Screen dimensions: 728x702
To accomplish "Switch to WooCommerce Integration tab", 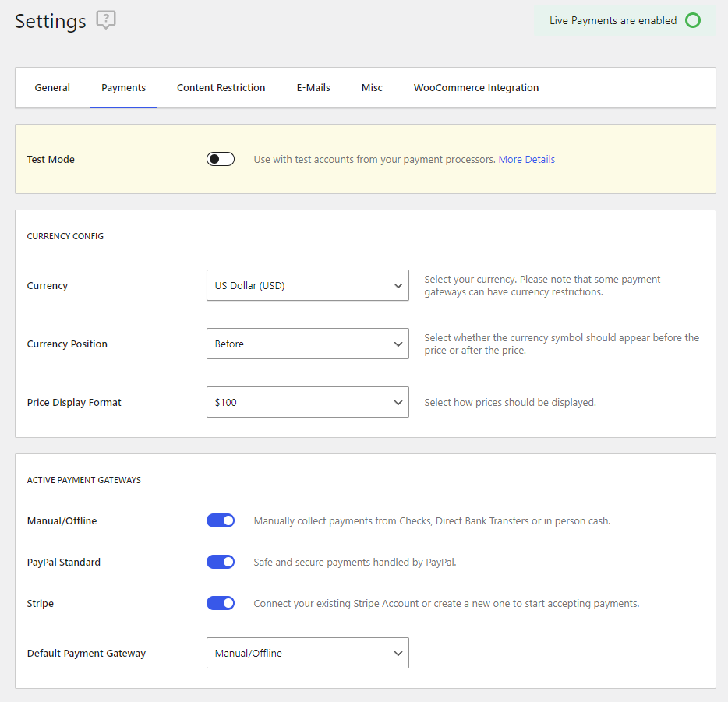I will tap(476, 88).
